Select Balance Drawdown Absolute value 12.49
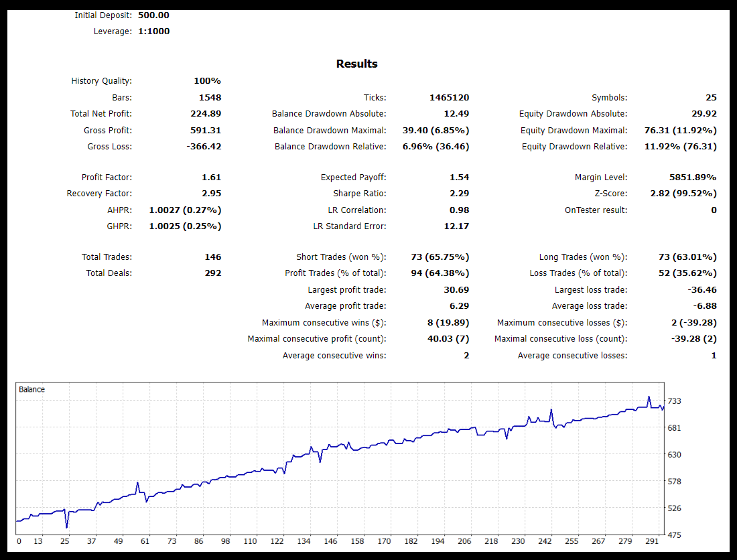This screenshot has height=560, width=737. click(456, 114)
